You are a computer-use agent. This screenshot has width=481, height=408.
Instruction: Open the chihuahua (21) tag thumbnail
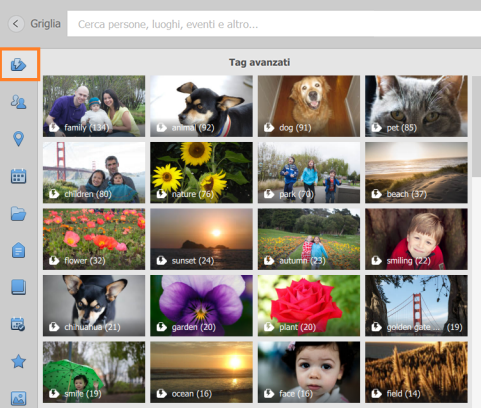click(94, 305)
